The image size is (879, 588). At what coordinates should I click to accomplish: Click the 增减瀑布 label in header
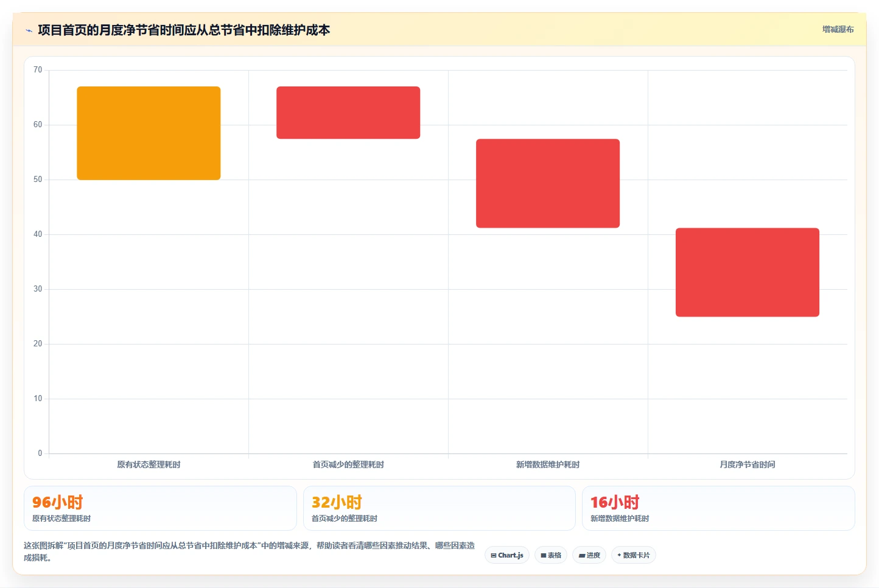click(838, 29)
